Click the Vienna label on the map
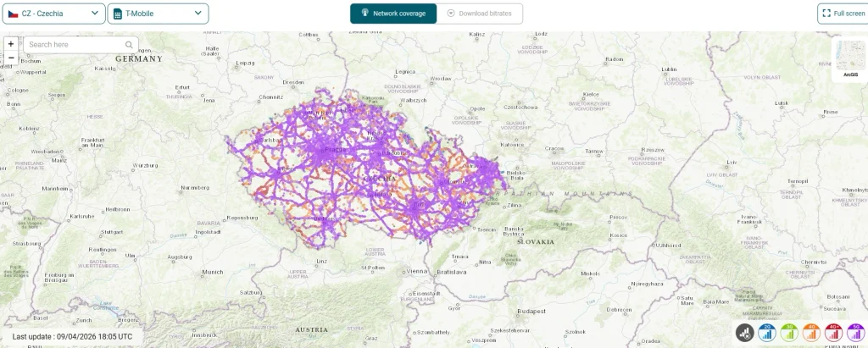The width and height of the screenshot is (868, 348). pyautogui.click(x=417, y=271)
